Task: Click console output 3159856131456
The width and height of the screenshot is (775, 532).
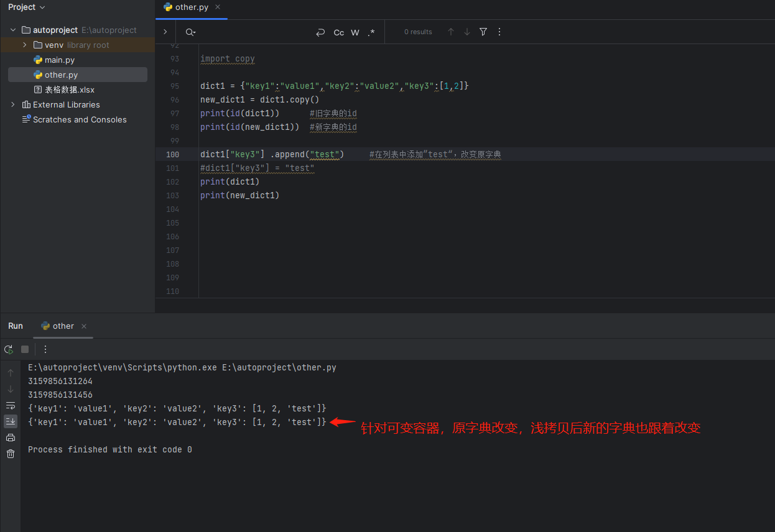Action: [60, 395]
